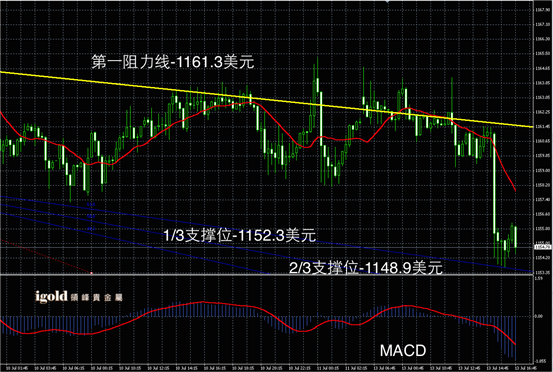Click the MACD indicator label
The image size is (553, 372).
(x=403, y=350)
